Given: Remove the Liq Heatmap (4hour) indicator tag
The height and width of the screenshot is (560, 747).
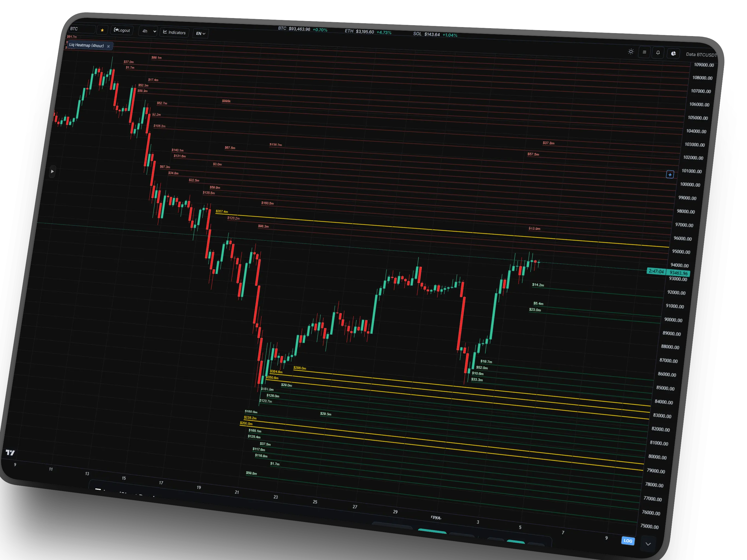Looking at the screenshot, I should [x=108, y=46].
